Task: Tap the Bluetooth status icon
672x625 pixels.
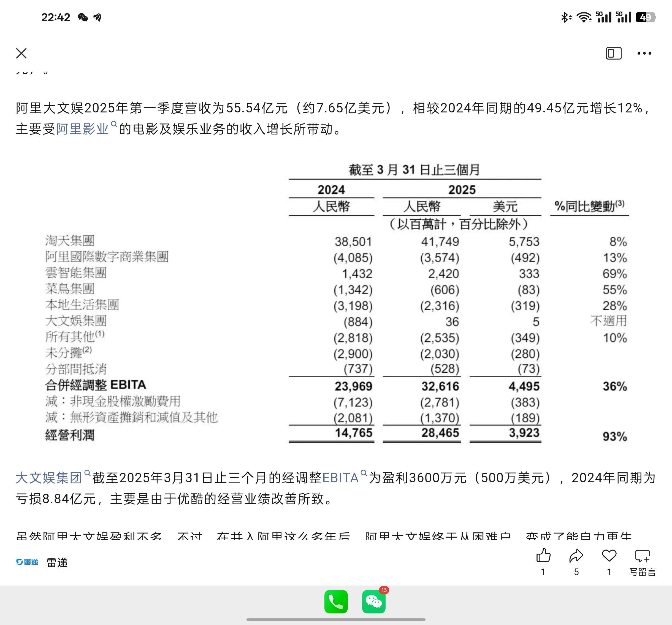Action: point(566,17)
